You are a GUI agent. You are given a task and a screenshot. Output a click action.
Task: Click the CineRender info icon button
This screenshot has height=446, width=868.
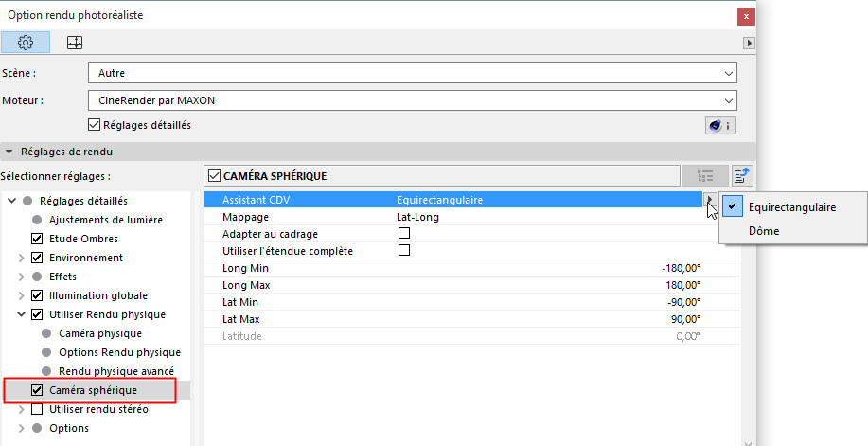(x=720, y=125)
